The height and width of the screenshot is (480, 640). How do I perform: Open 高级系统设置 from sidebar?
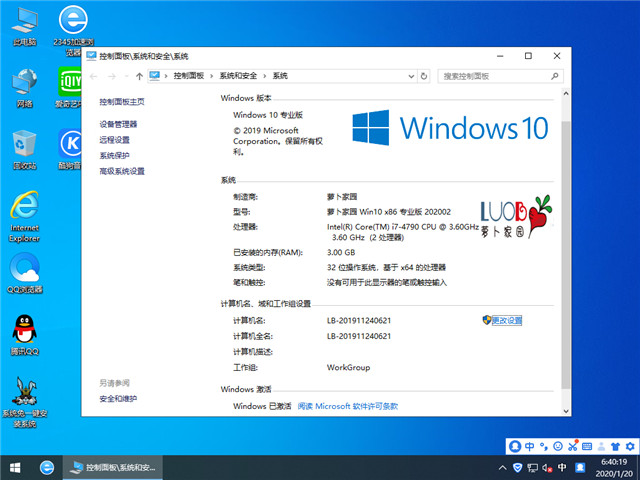[x=122, y=171]
